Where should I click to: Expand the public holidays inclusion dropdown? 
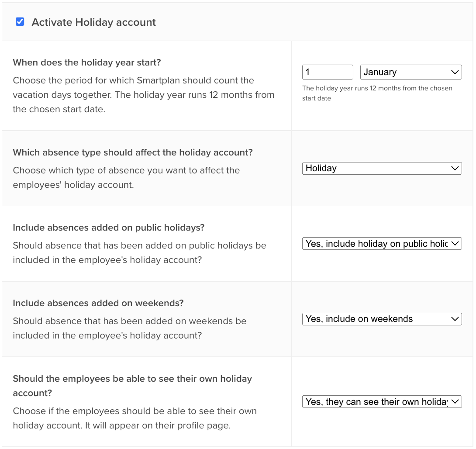tap(382, 244)
